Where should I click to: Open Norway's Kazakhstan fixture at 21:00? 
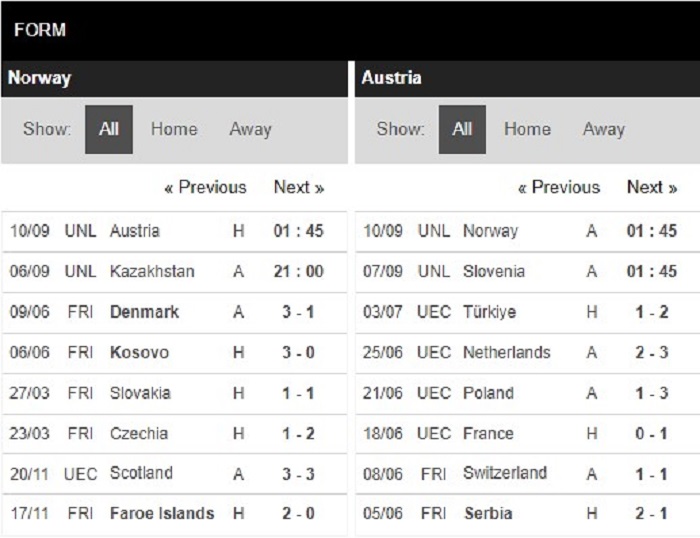pos(174,272)
